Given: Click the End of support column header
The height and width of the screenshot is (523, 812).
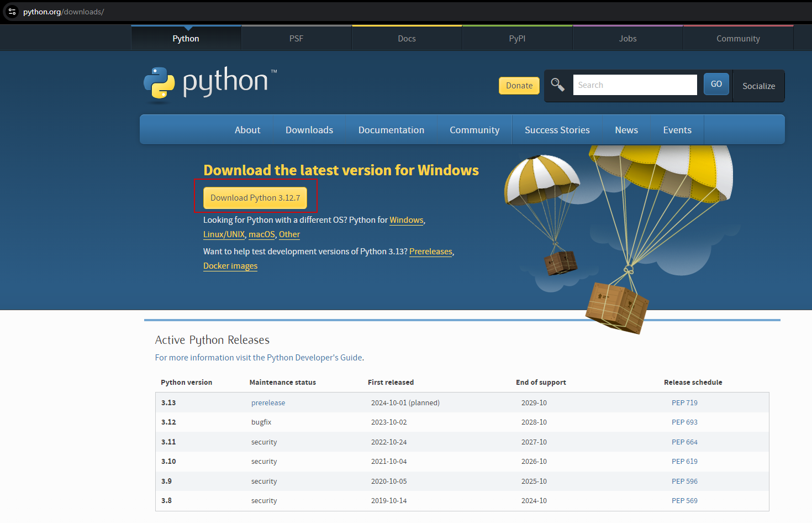Looking at the screenshot, I should [541, 383].
